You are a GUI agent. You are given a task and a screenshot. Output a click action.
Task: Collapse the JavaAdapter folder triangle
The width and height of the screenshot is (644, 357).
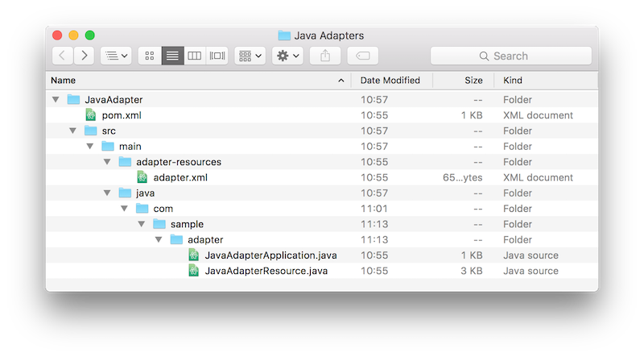point(56,100)
